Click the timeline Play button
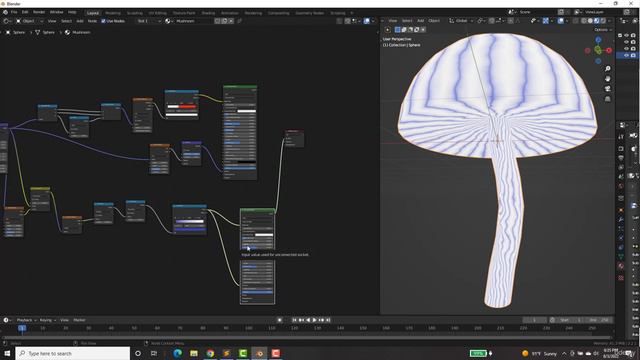This screenshot has height=360, width=640. (x=314, y=320)
